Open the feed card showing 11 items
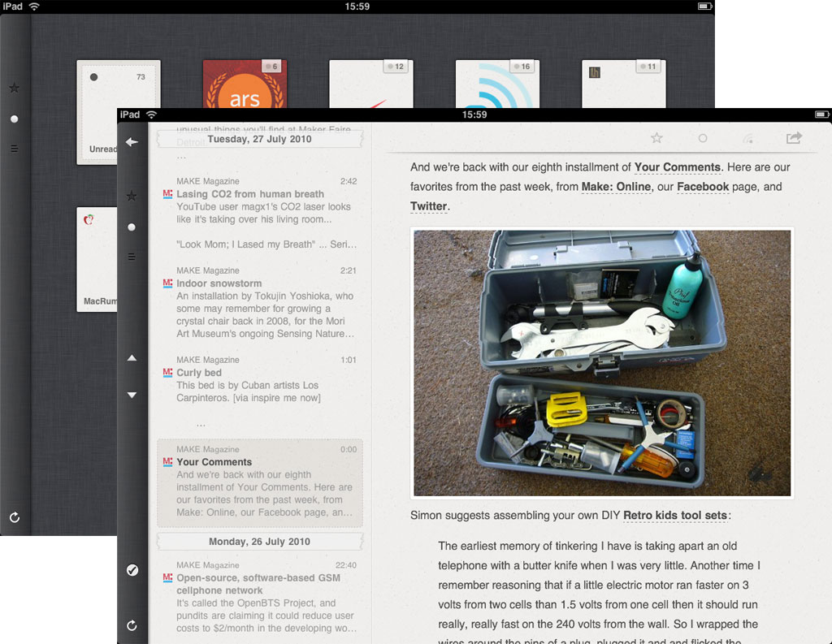 coord(623,84)
